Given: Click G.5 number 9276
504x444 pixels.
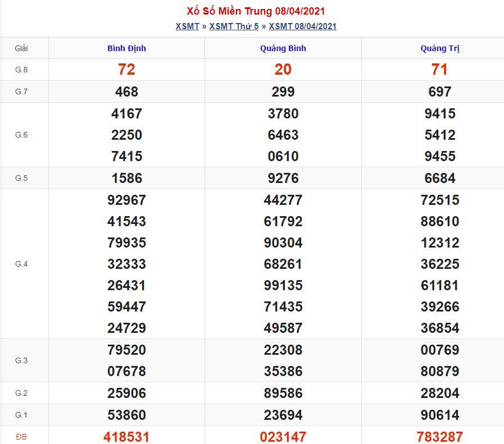Looking at the screenshot, I should tap(283, 178).
